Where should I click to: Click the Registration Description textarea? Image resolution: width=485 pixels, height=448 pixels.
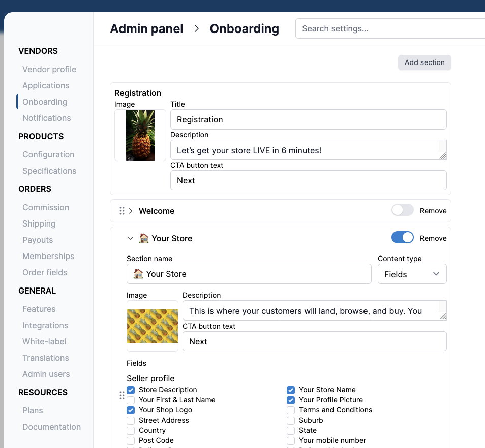point(309,150)
